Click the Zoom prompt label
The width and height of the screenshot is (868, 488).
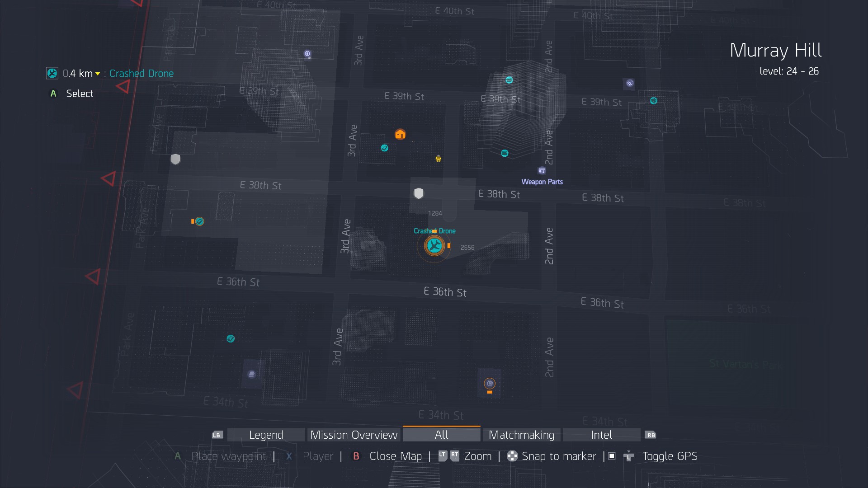pos(478,456)
